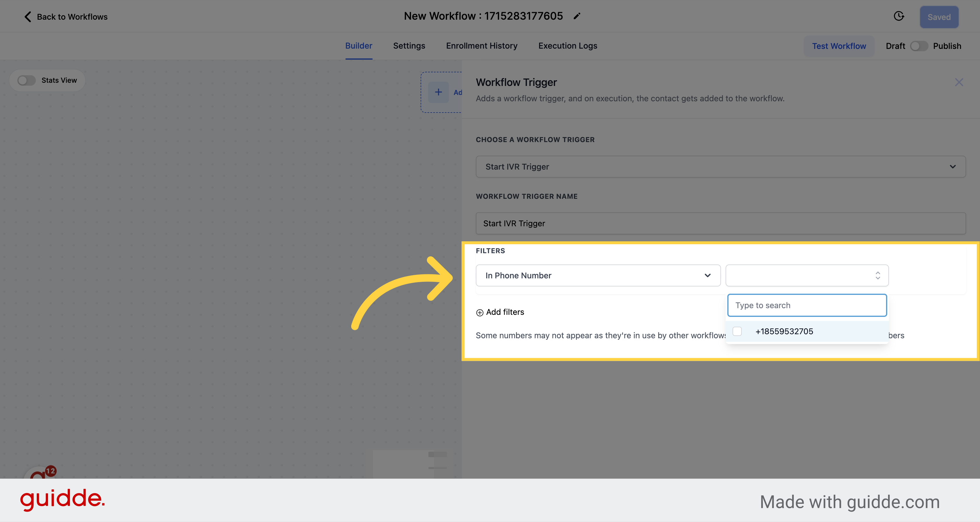Open Enrollment History tab
The width and height of the screenshot is (980, 522).
pos(482,46)
